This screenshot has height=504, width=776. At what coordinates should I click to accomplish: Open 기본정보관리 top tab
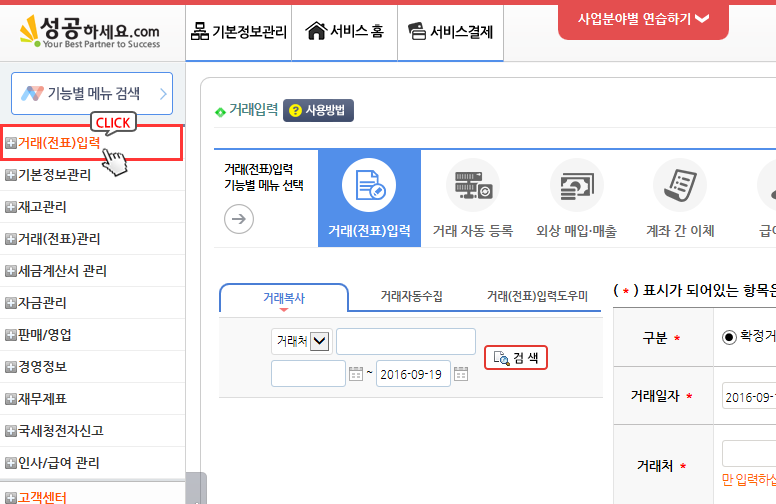tap(239, 32)
